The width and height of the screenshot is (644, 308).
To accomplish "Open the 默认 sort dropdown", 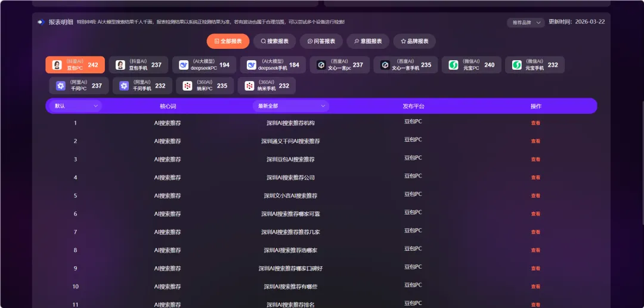I will tap(76, 106).
